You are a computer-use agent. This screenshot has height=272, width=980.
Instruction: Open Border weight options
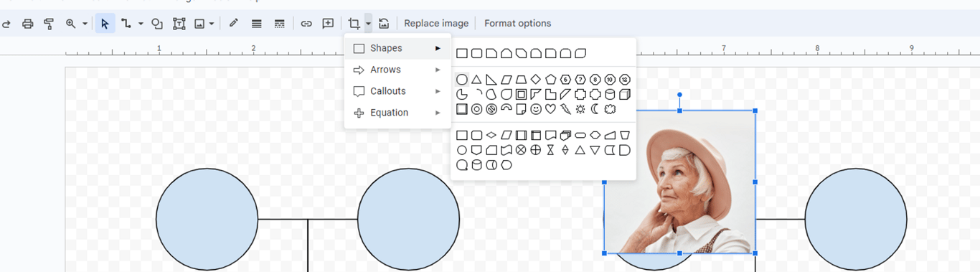[256, 24]
